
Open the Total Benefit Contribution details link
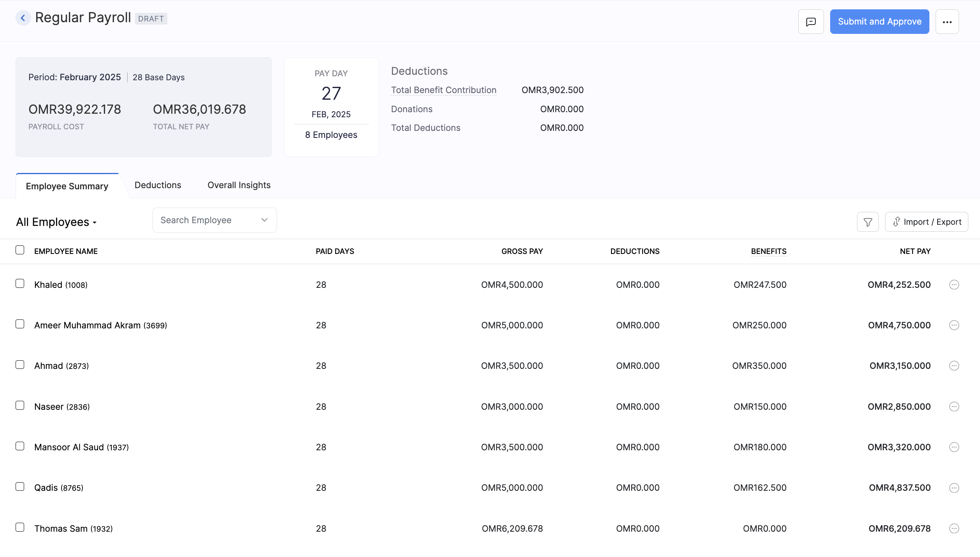[443, 90]
